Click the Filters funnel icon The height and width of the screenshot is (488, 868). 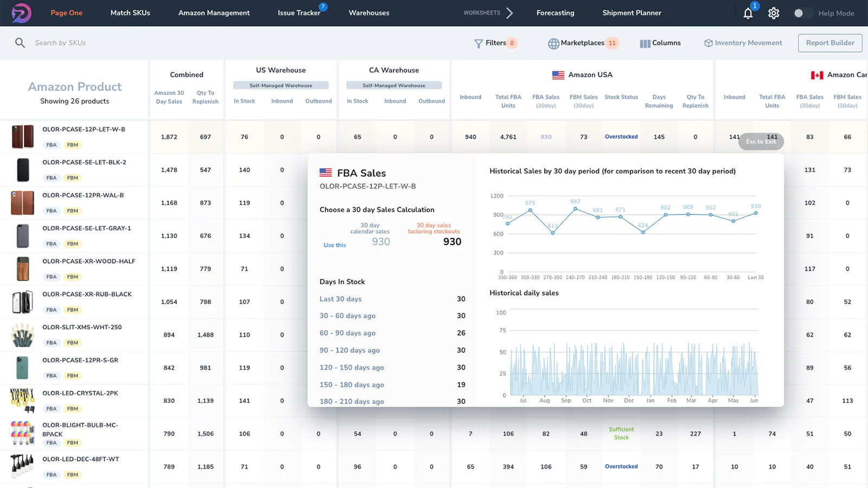point(478,43)
